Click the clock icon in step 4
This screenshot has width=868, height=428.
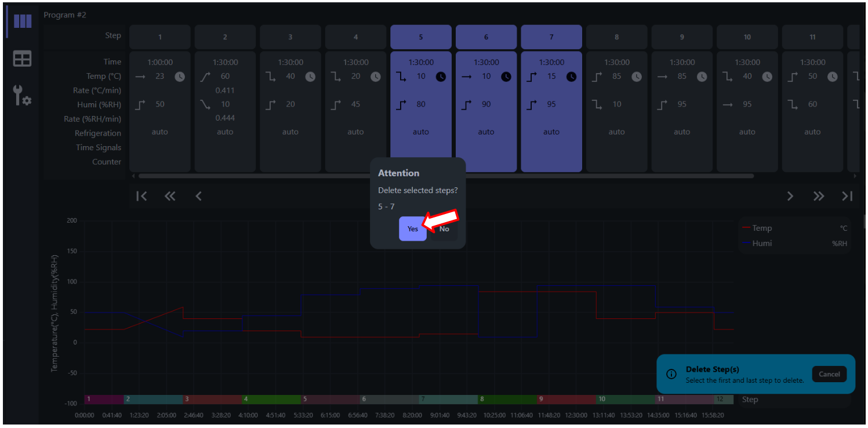click(x=376, y=77)
